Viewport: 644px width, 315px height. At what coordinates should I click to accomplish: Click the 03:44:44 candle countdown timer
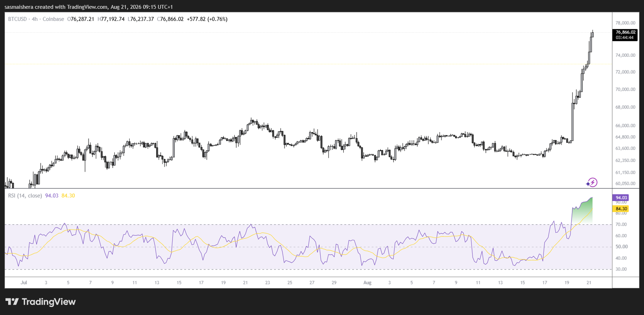point(625,38)
